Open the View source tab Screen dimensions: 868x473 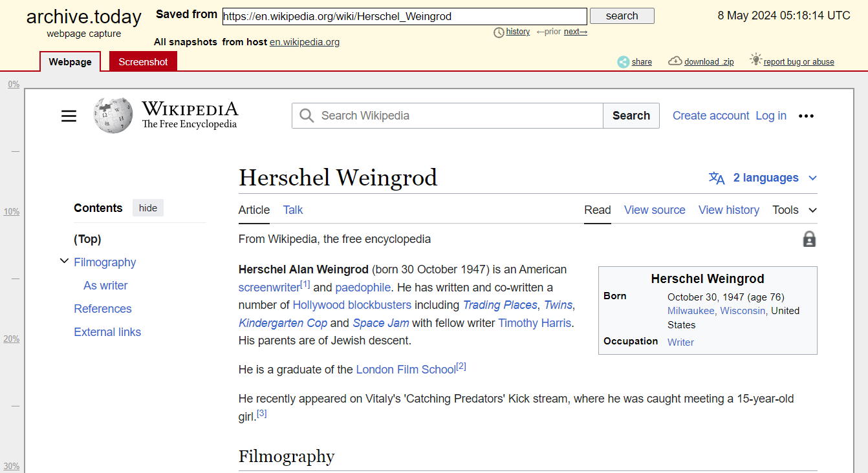point(655,210)
